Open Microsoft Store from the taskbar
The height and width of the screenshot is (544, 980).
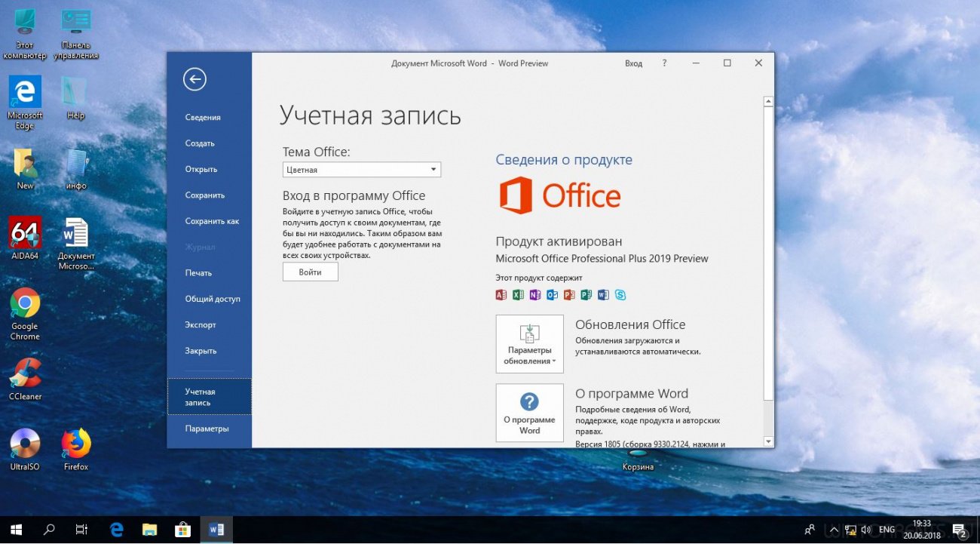pos(182,530)
